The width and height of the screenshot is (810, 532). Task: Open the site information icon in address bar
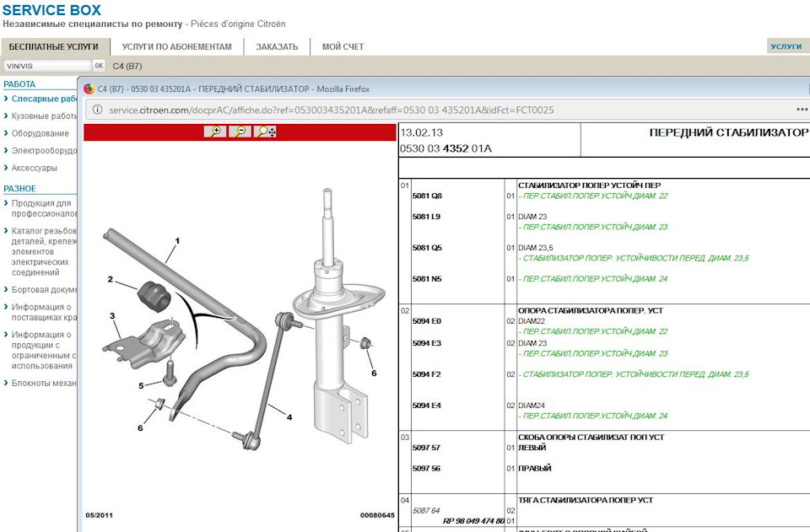click(x=96, y=110)
